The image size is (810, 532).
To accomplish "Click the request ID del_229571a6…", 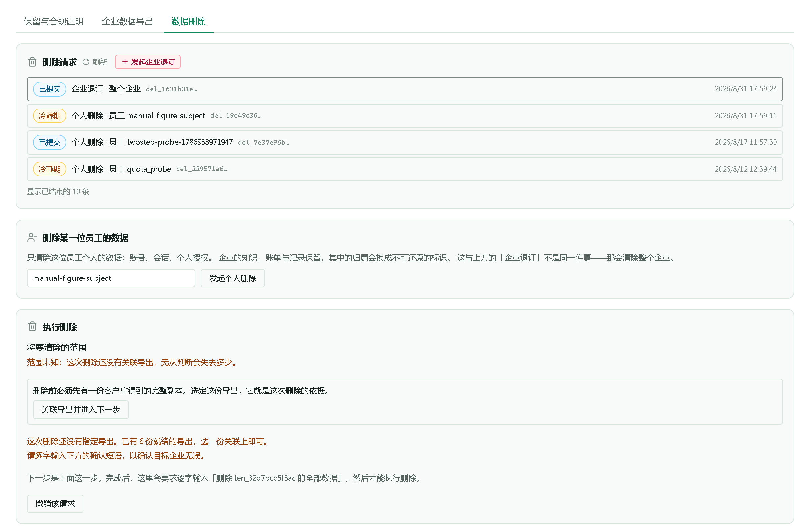I will 202,169.
